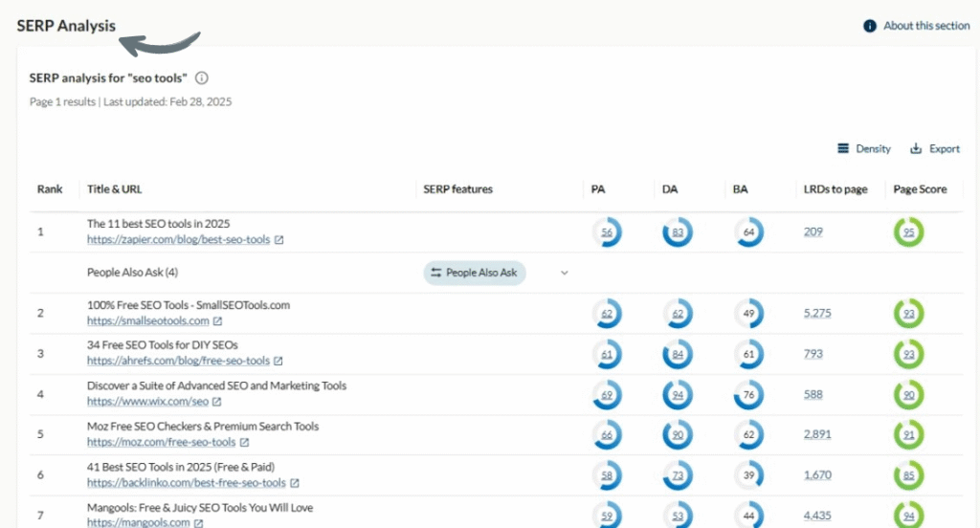
Task: Click DA score 84 for Ahrefs
Action: pyautogui.click(x=678, y=354)
